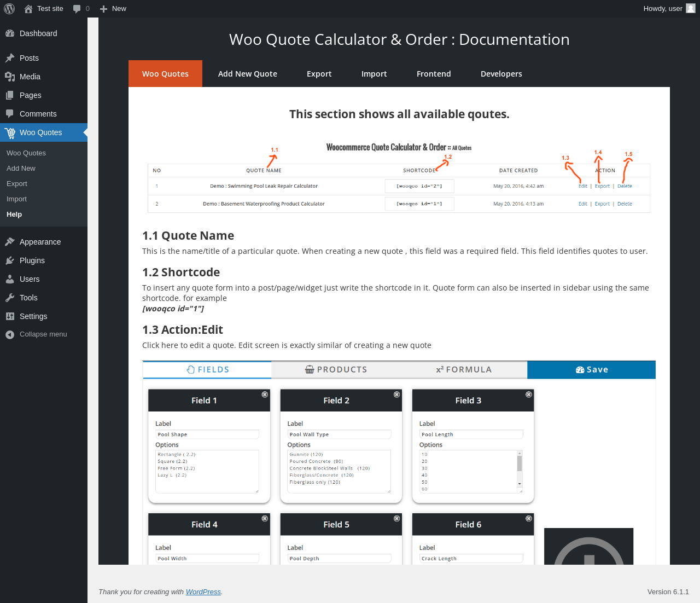Click the Dashboard gauge icon
This screenshot has height=603, width=700.
[10, 33]
